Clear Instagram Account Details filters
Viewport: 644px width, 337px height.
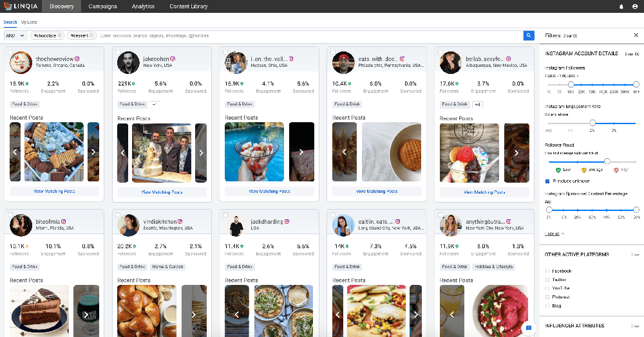tap(632, 54)
